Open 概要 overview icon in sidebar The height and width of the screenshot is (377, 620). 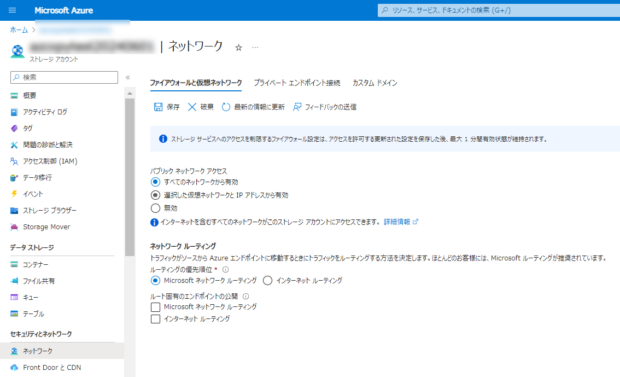(x=14, y=95)
